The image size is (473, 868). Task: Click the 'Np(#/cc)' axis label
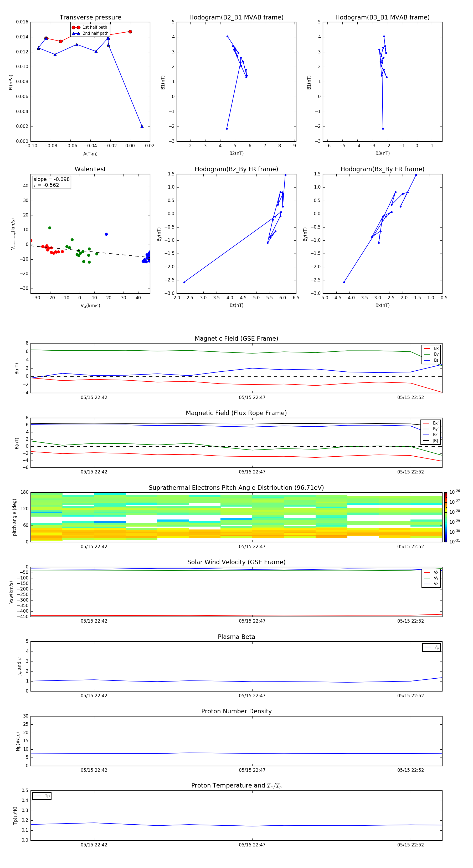(18, 741)
